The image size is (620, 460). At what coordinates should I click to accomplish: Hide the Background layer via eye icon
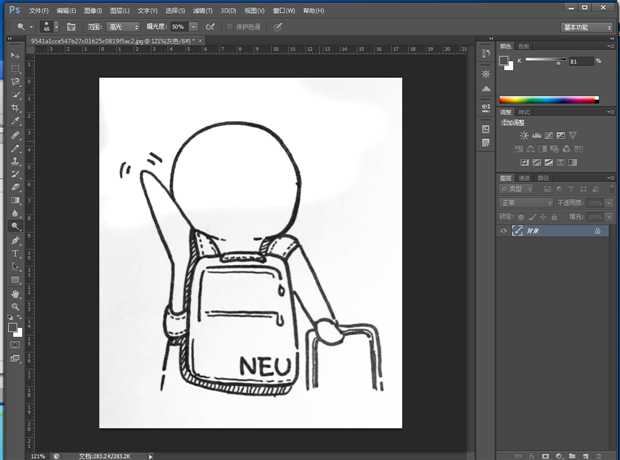click(x=503, y=230)
